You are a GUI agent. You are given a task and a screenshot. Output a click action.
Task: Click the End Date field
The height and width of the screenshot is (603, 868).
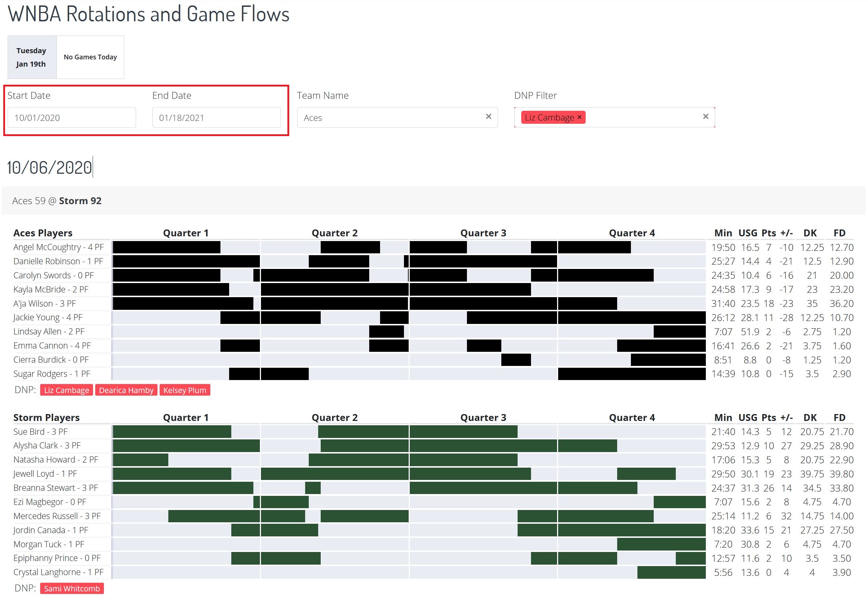coord(216,118)
